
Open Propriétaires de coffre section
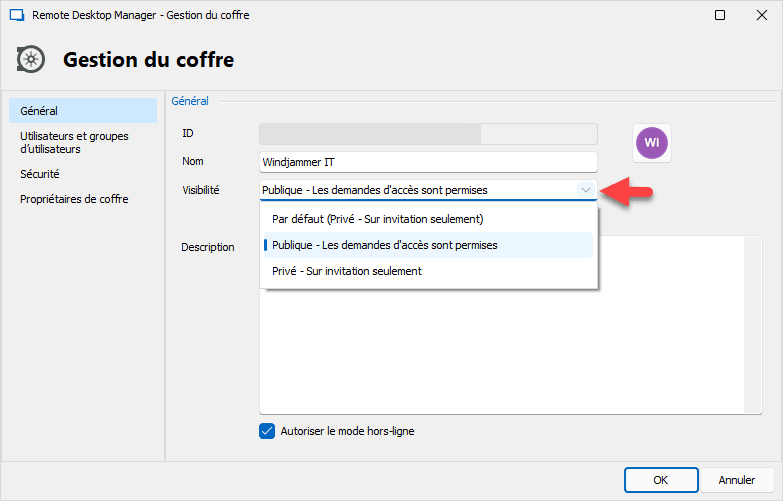[74, 199]
